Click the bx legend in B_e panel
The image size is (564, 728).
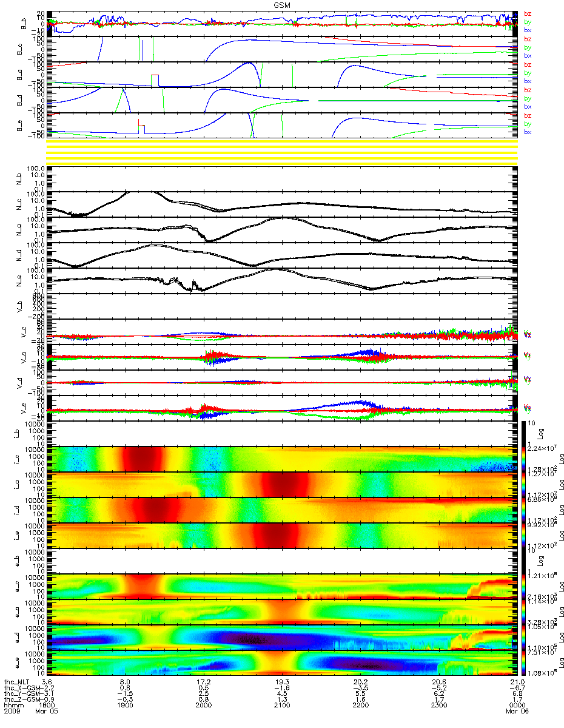(x=528, y=132)
